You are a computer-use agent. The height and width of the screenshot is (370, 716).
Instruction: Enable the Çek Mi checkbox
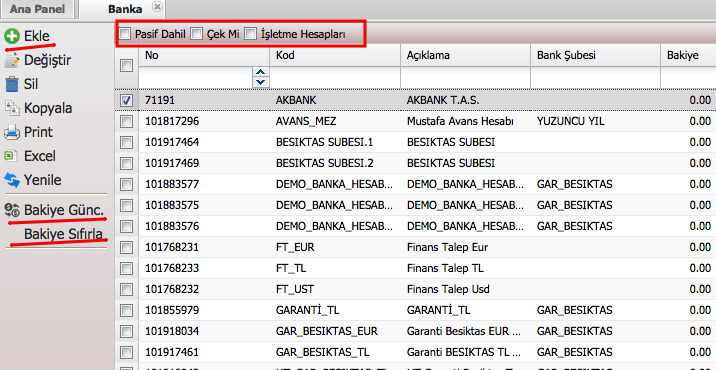[x=196, y=34]
